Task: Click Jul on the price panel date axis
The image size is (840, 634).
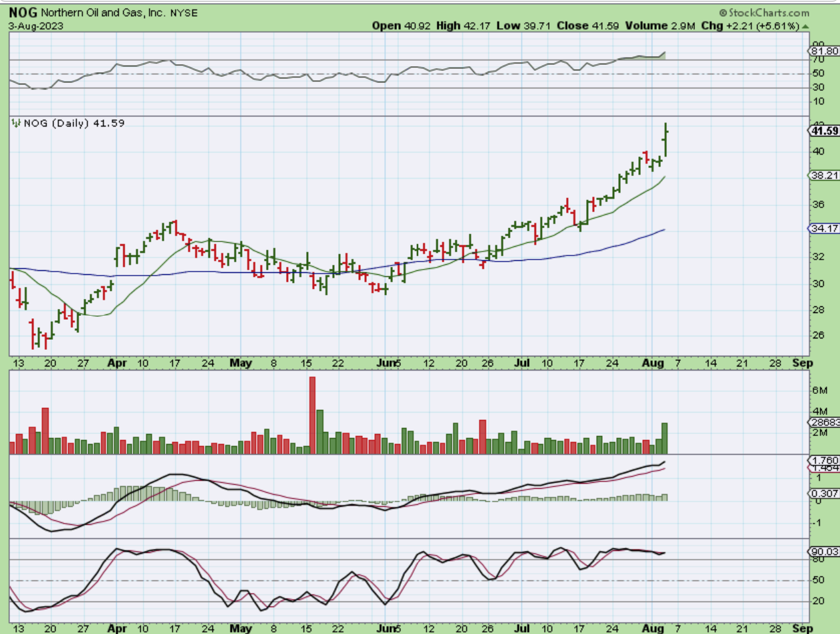Action: [522, 362]
